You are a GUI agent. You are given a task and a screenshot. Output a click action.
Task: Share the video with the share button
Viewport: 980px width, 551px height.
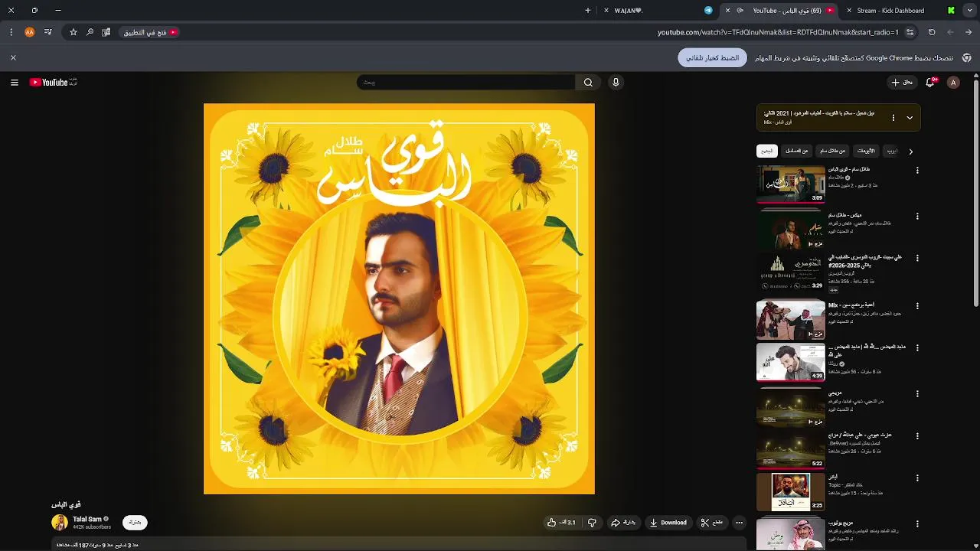pyautogui.click(x=623, y=523)
